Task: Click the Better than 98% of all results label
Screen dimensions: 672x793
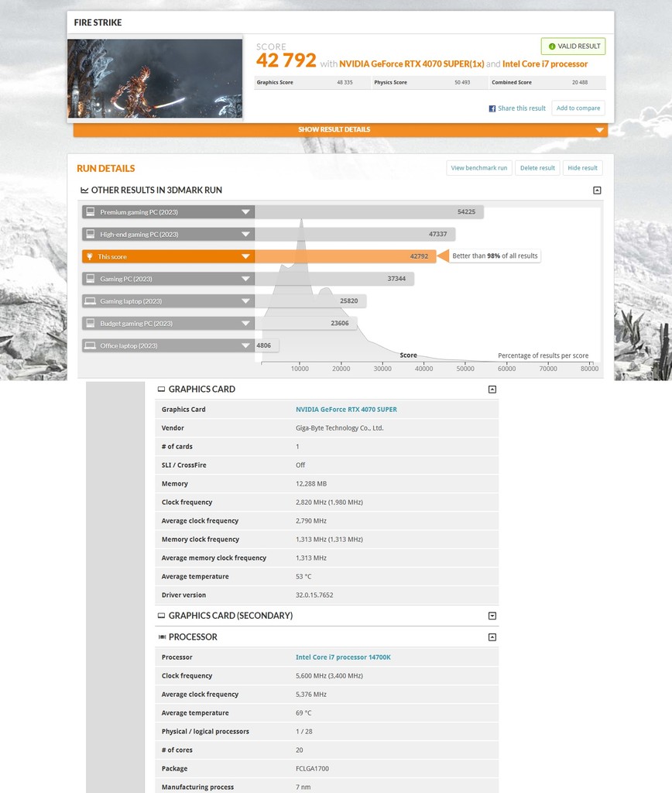Action: [x=495, y=256]
